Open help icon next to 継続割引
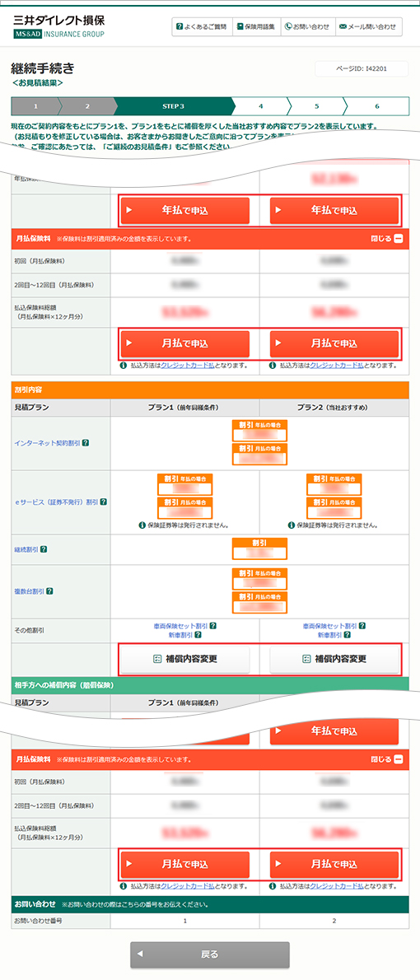The height and width of the screenshot is (980, 420). (x=44, y=549)
